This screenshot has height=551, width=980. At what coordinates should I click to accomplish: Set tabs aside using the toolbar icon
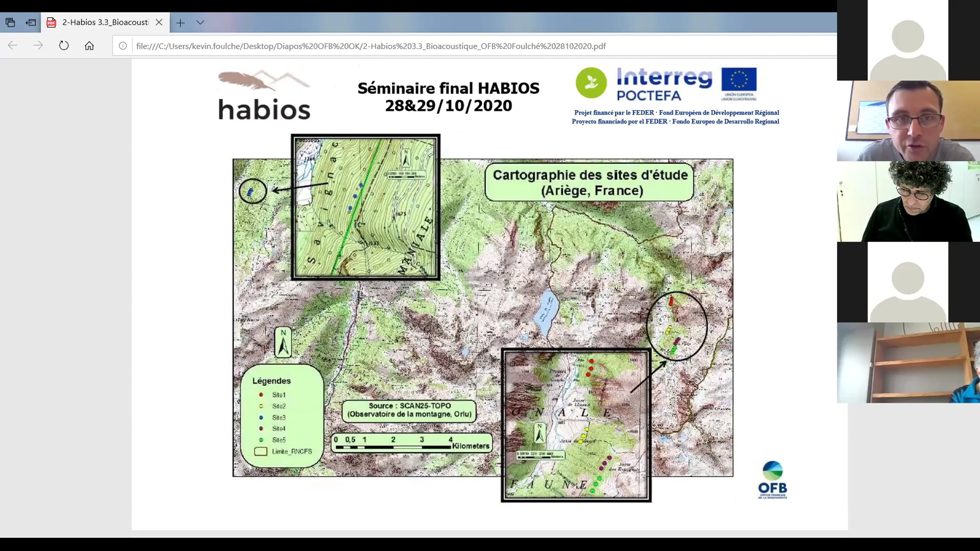pos(31,22)
